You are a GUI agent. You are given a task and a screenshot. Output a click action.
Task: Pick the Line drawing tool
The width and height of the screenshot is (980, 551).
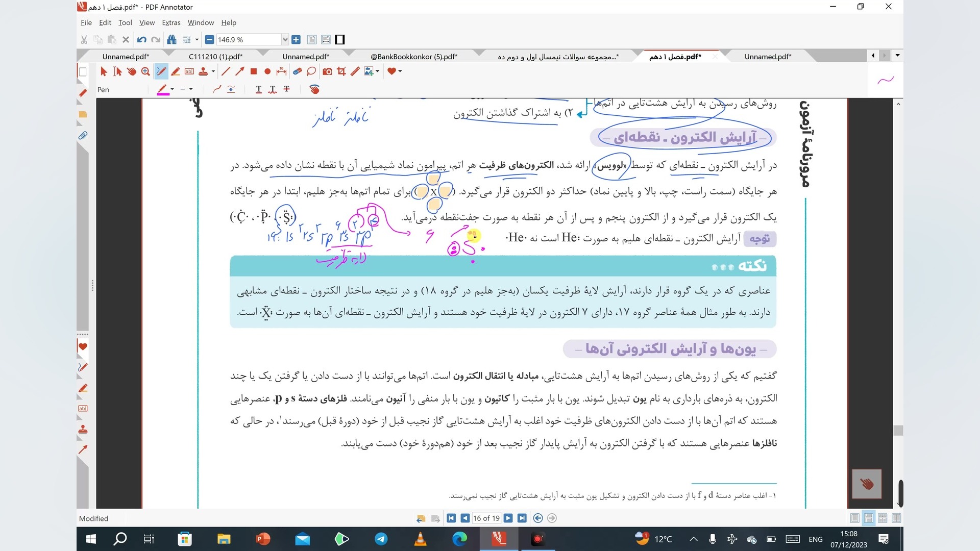click(x=226, y=71)
